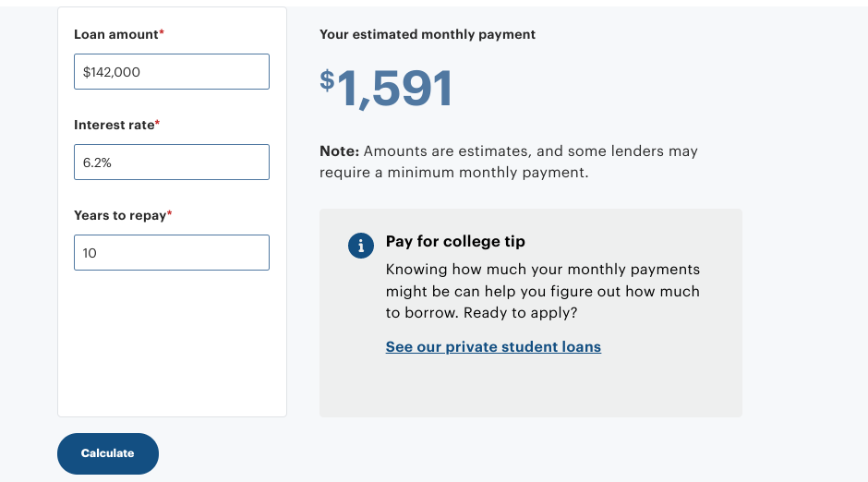Screen dimensions: 868x482
Task: Click the 'Ready to apply?' tip paragraph
Action: 543,291
